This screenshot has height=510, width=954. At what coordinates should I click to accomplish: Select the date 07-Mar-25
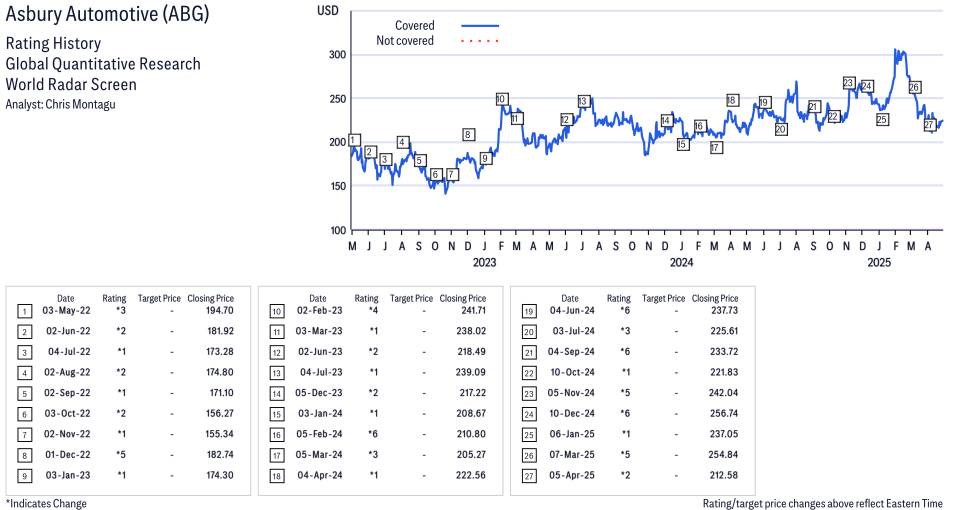[x=572, y=455]
